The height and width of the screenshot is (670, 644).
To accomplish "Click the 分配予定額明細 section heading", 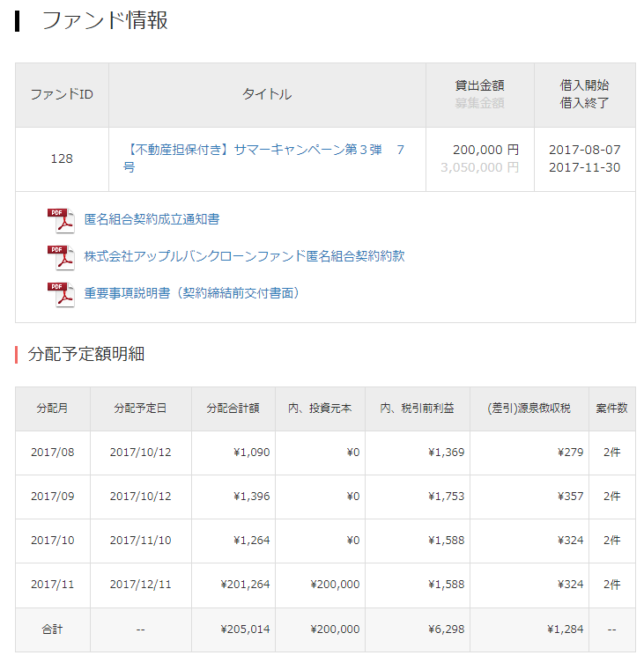I will click(86, 355).
